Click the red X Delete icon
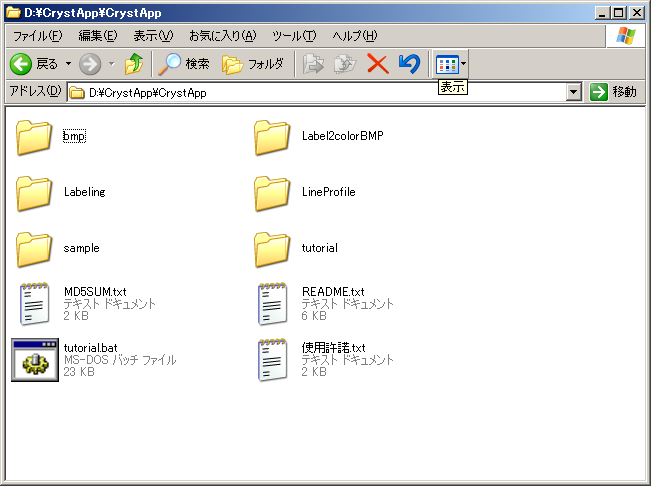 [x=377, y=64]
